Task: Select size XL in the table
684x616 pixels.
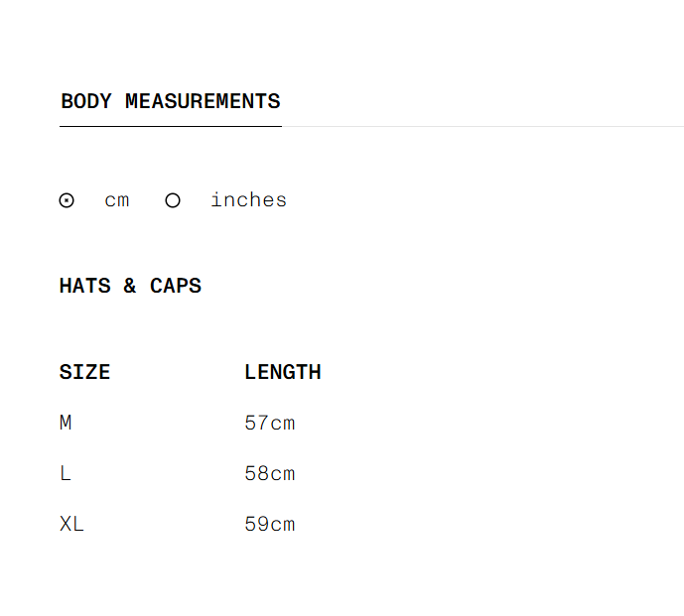Action: click(71, 524)
